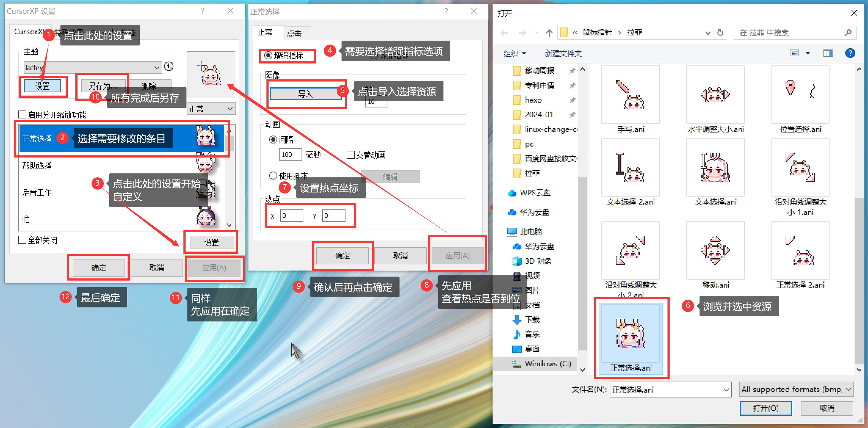Select the 正常 tab
This screenshot has width=868, height=428.
pyautogui.click(x=265, y=32)
